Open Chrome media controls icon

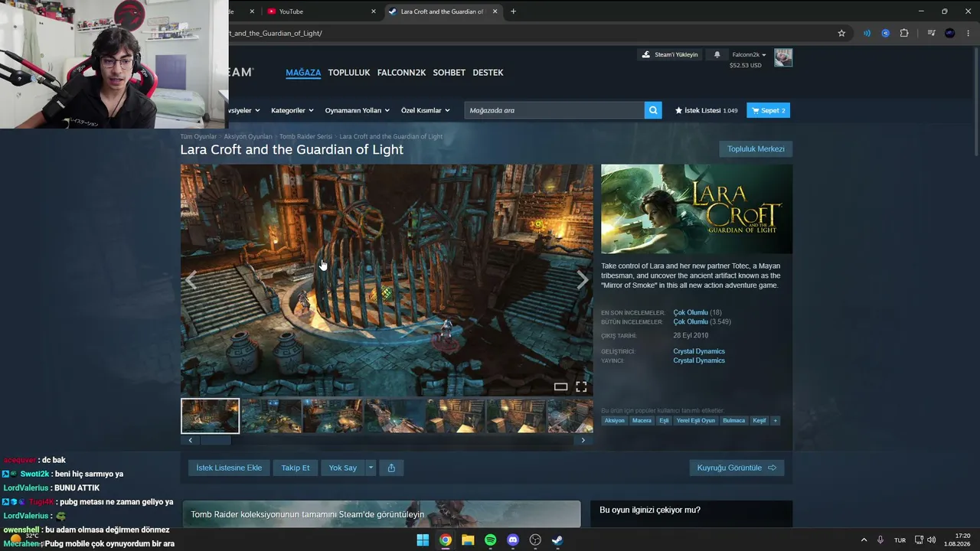931,33
